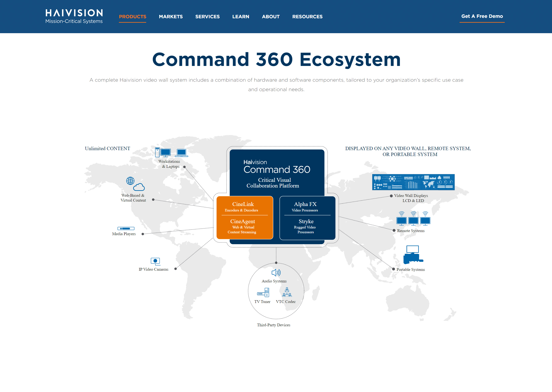Open the SERVICES menu
552x392 pixels.
click(208, 17)
